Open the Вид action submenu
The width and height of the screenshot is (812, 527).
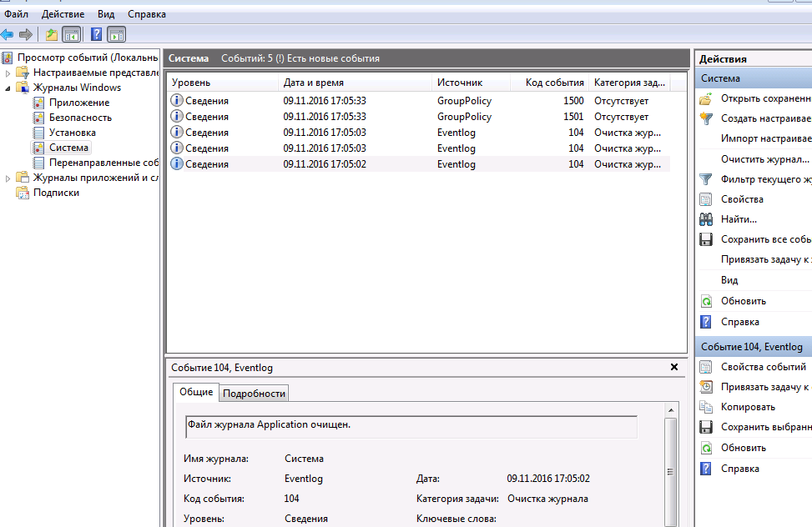pos(729,280)
